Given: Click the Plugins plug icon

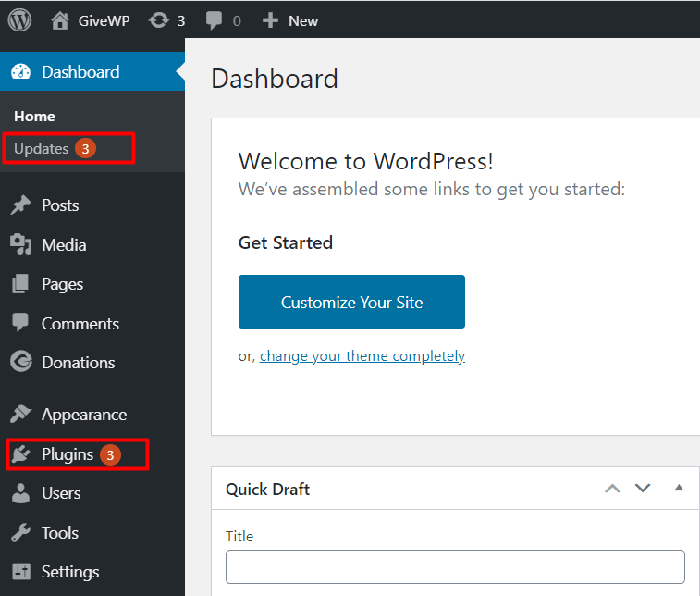Looking at the screenshot, I should point(20,453).
